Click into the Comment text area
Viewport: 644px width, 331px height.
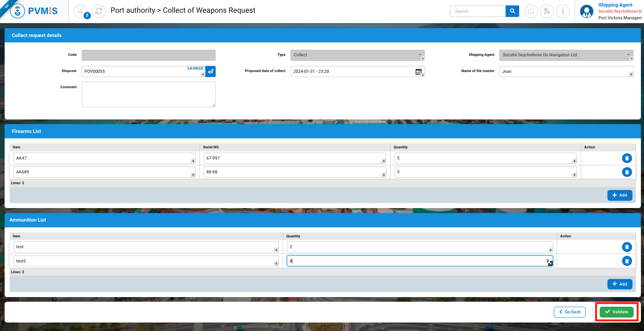point(148,94)
